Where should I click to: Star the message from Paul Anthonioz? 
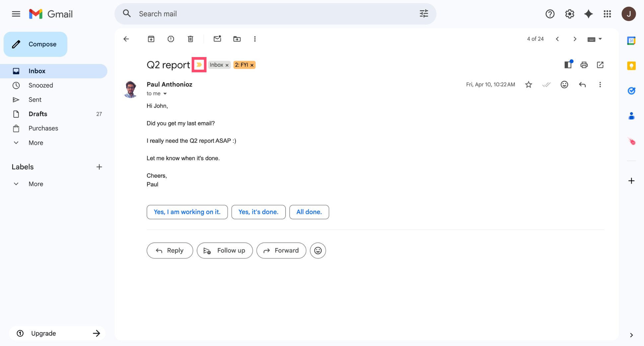click(x=529, y=85)
